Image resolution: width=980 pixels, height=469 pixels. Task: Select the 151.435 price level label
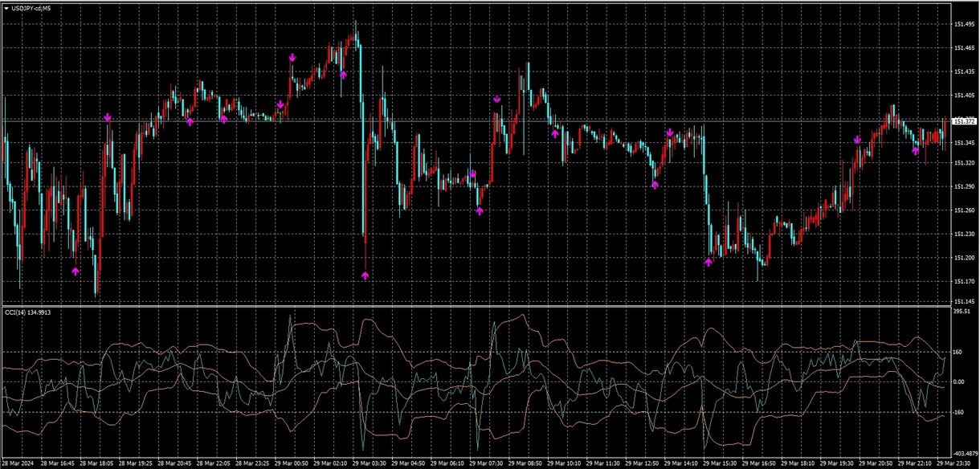tap(964, 71)
